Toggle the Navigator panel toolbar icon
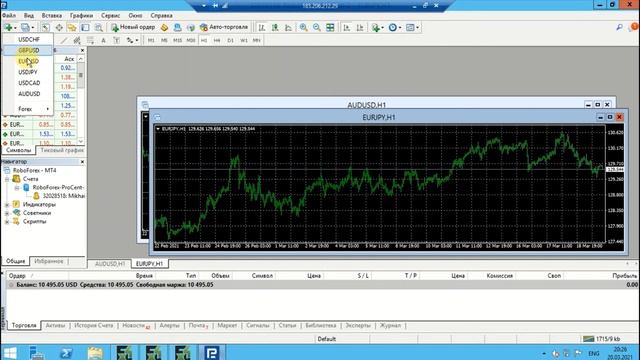The image size is (640, 360). coord(72,27)
